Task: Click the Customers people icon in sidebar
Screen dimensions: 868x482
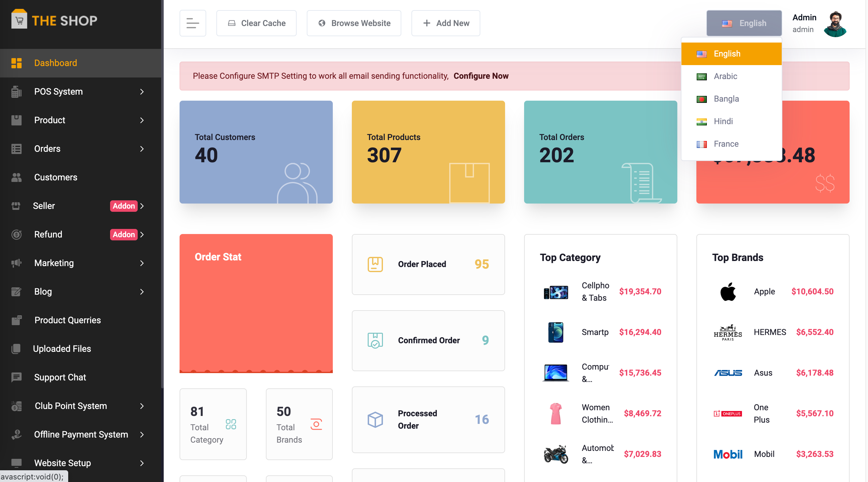Action: click(16, 177)
